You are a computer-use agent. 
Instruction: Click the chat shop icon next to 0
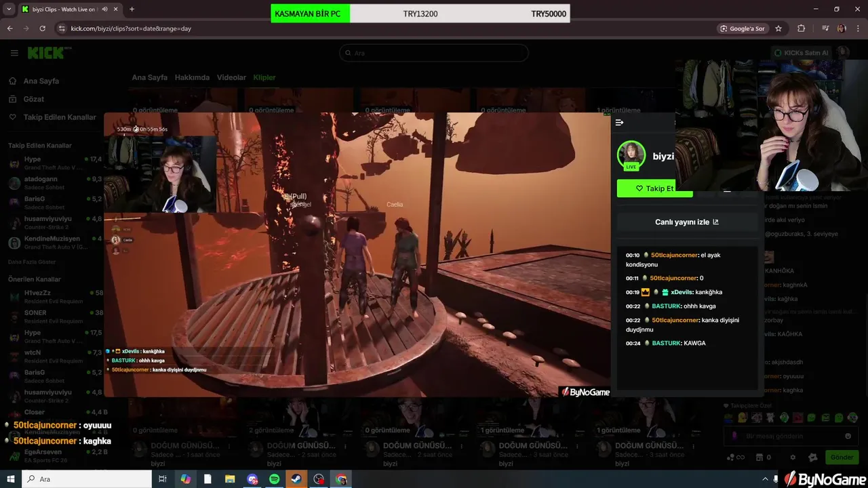click(759, 457)
